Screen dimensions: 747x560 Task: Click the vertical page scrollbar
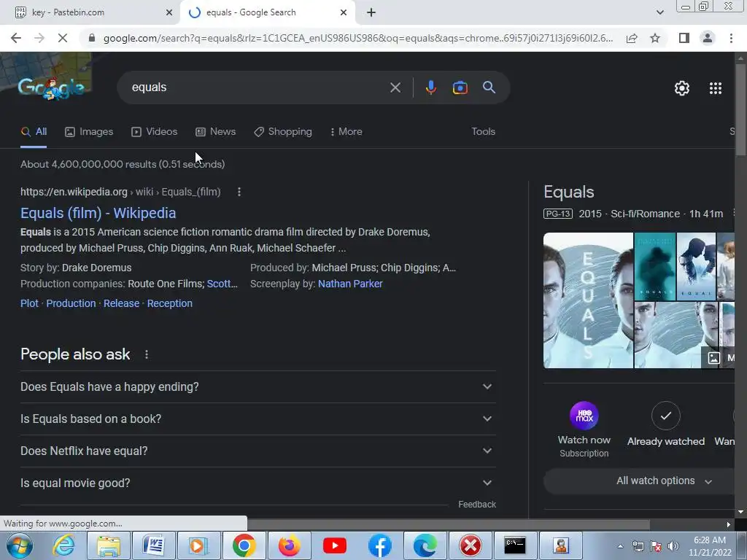point(740,109)
